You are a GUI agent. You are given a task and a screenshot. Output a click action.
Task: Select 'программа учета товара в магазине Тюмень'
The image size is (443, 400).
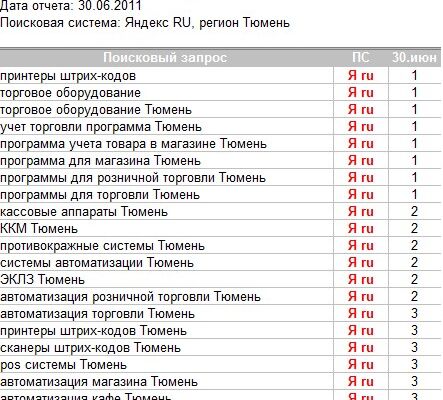(133, 144)
